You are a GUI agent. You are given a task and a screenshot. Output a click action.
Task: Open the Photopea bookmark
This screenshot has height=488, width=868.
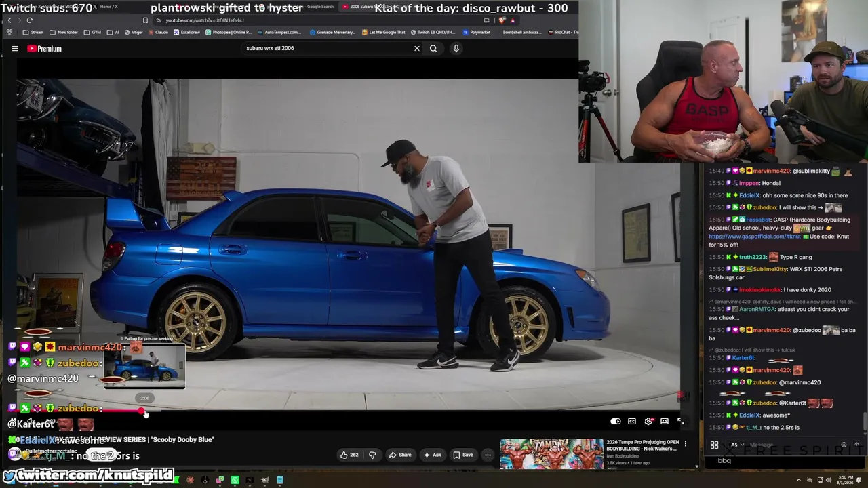(229, 32)
